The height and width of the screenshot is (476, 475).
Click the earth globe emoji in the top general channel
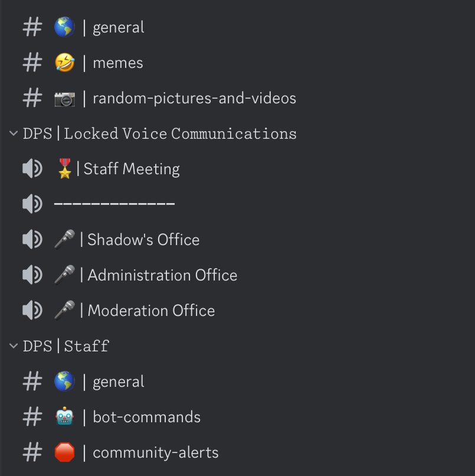[x=64, y=27]
